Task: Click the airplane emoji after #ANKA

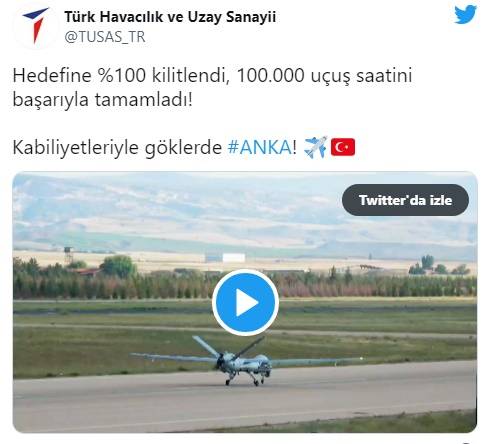Action: pos(315,147)
